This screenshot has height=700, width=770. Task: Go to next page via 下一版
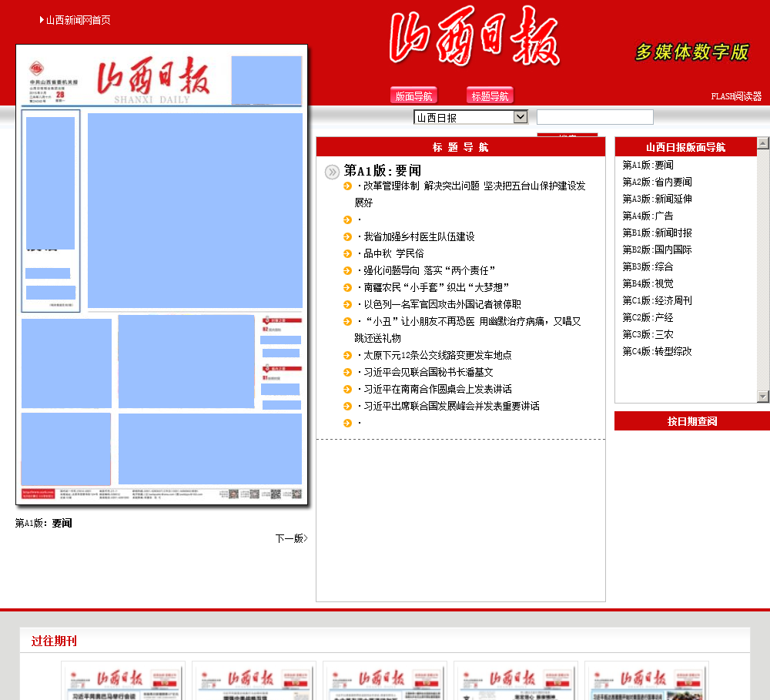pyautogui.click(x=291, y=538)
